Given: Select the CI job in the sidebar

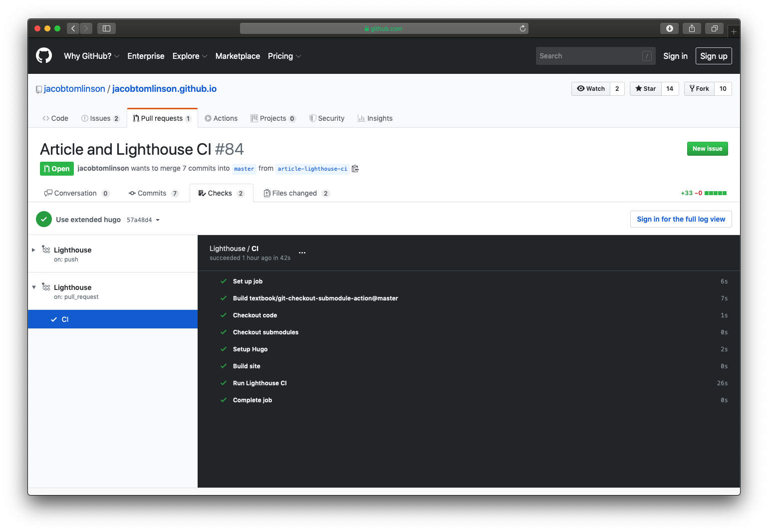Looking at the screenshot, I should click(x=65, y=319).
